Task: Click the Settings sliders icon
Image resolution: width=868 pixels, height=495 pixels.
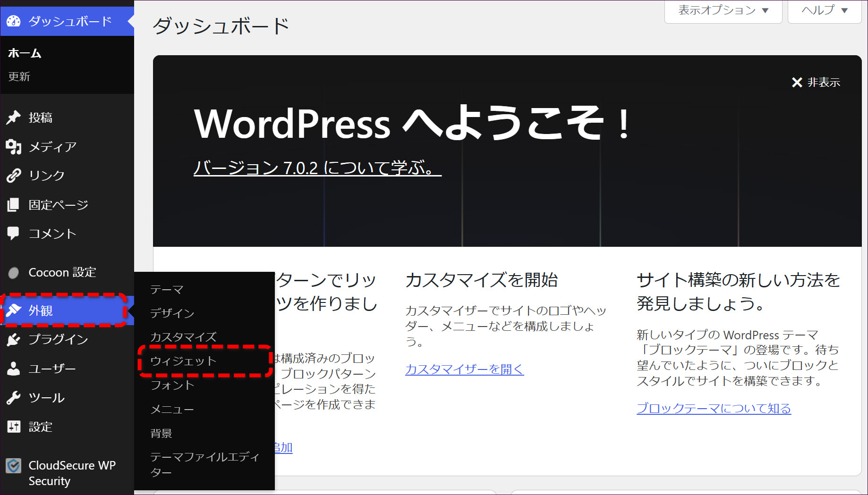Action: tap(14, 427)
